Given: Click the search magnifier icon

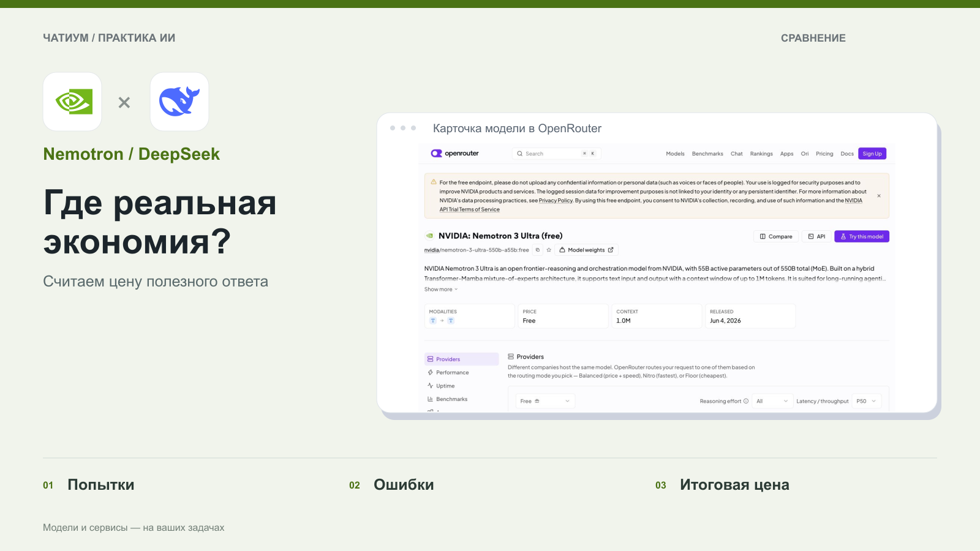Looking at the screenshot, I should click(x=519, y=154).
